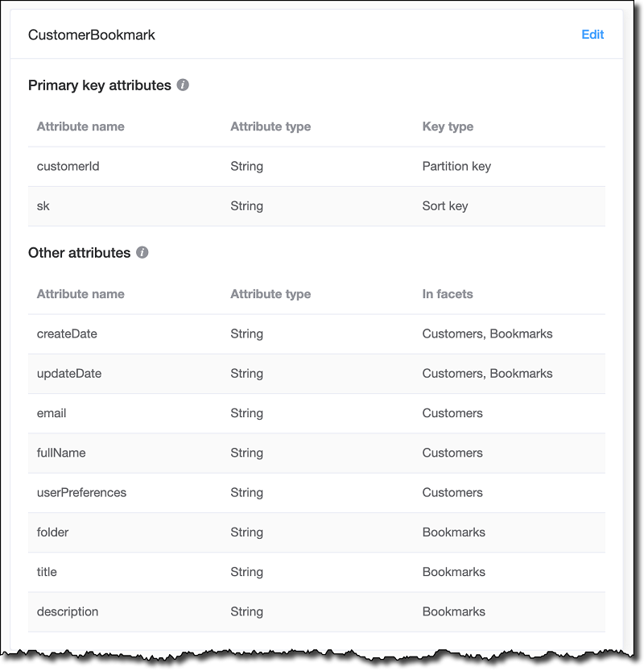Click Attribute type header in Primary key table
Screen dimensions: 644x671
[270, 126]
